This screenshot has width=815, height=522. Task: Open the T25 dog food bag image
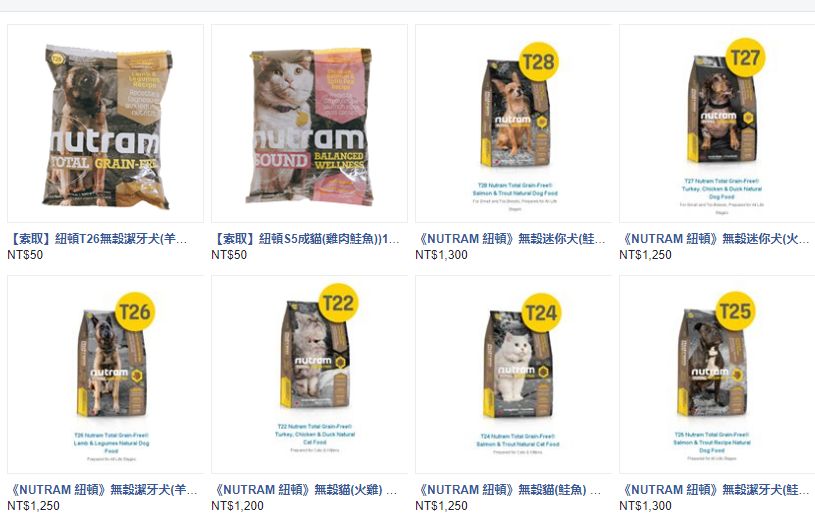717,374
